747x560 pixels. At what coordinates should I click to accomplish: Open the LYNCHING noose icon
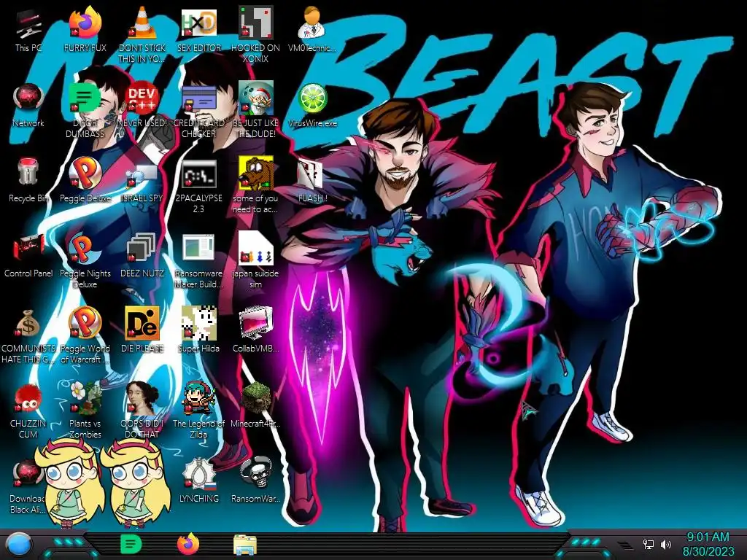[198, 473]
